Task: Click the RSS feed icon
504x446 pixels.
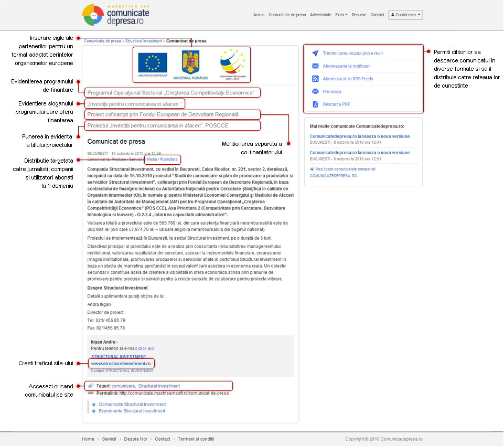Action: coord(315,79)
